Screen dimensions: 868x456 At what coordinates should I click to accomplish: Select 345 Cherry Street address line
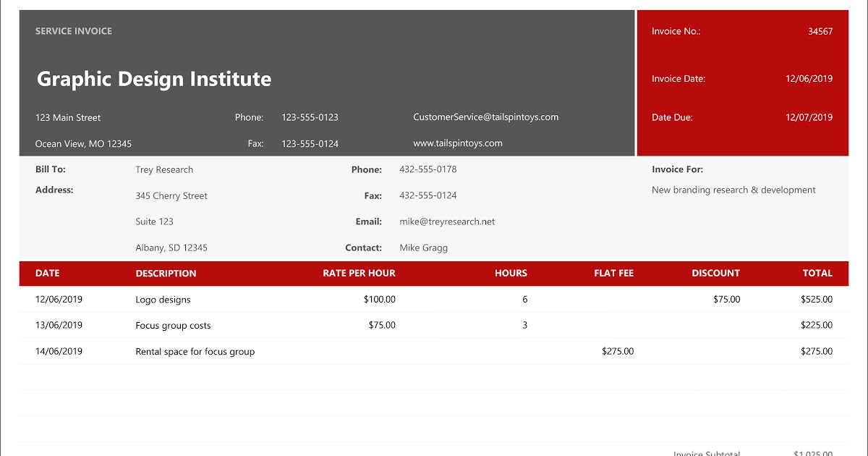pos(171,195)
